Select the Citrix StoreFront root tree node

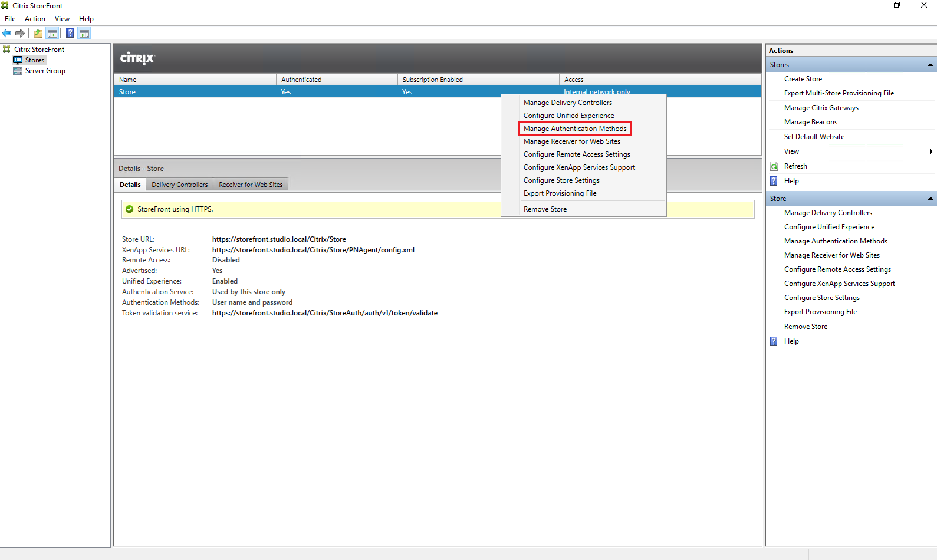coord(39,50)
